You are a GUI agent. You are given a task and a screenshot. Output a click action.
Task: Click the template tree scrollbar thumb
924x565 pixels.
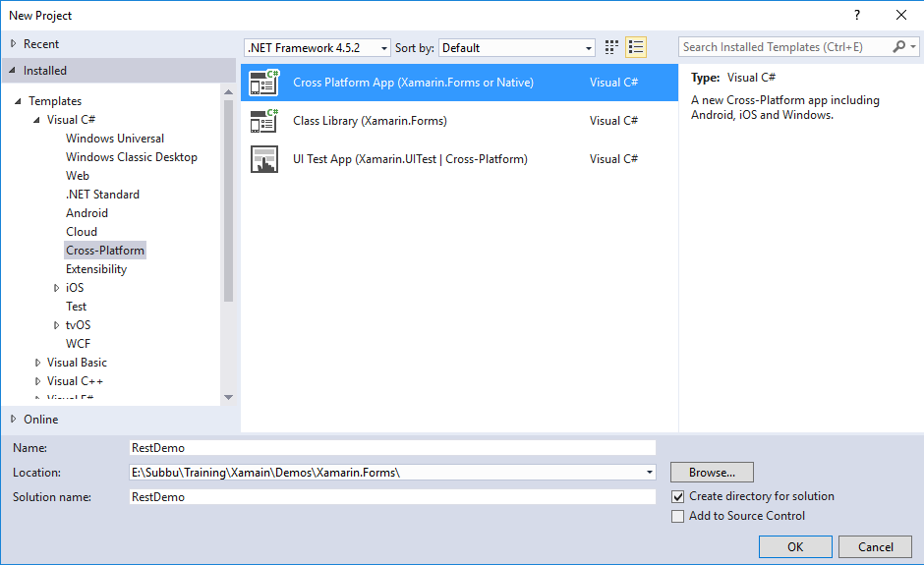point(229,200)
